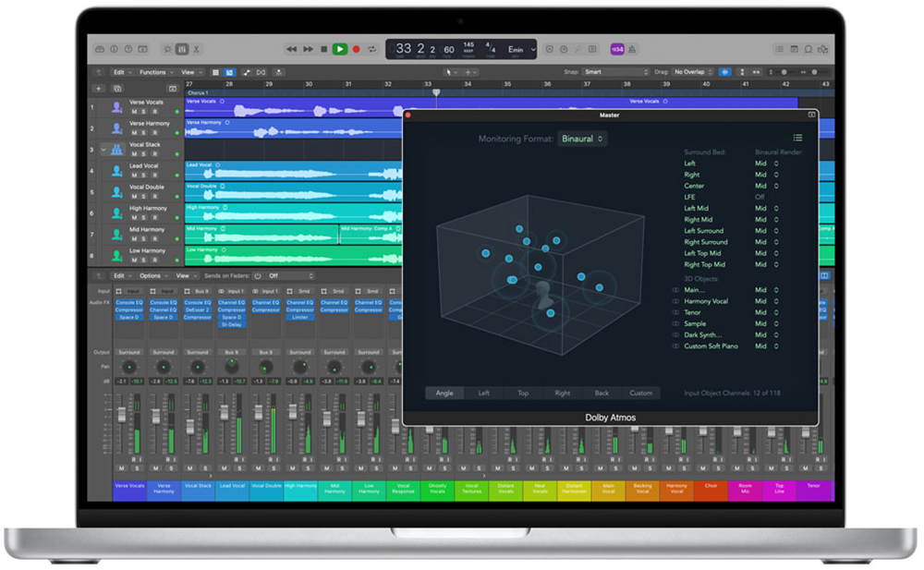Open the List Editors icon
This screenshot has height=570, width=924.
click(779, 50)
